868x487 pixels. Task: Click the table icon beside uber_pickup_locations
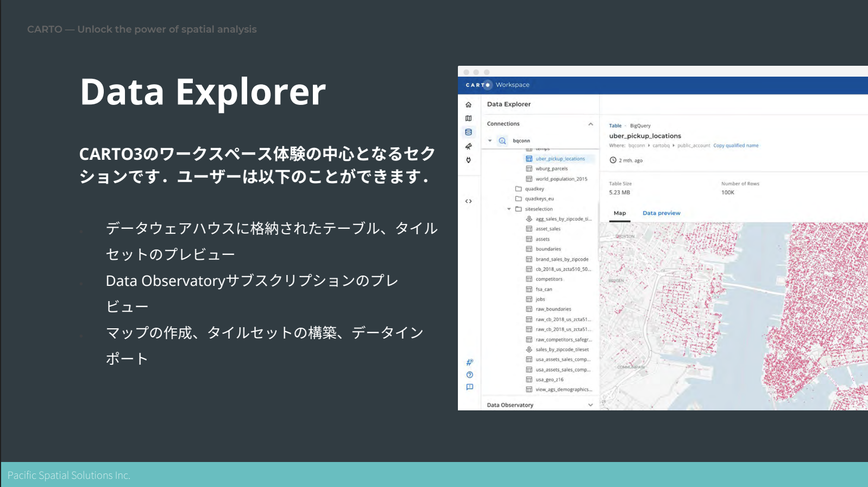pyautogui.click(x=529, y=159)
